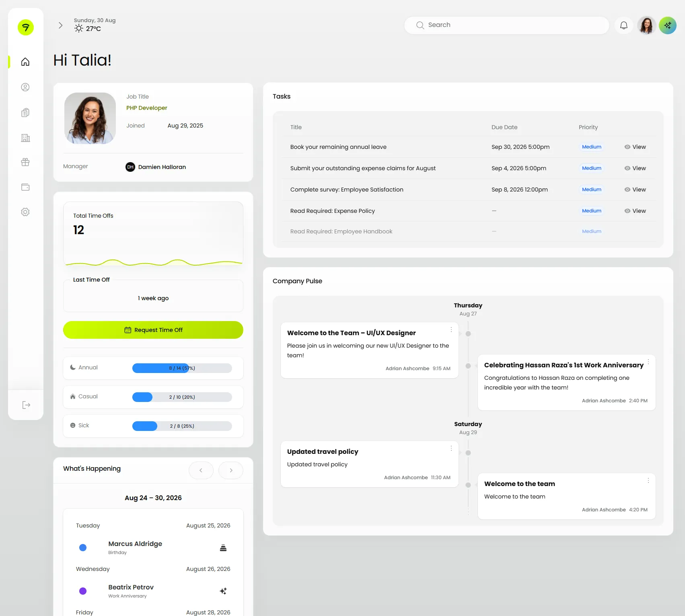View the annual leave booking task
Image resolution: width=685 pixels, height=616 pixels.
[x=635, y=147]
